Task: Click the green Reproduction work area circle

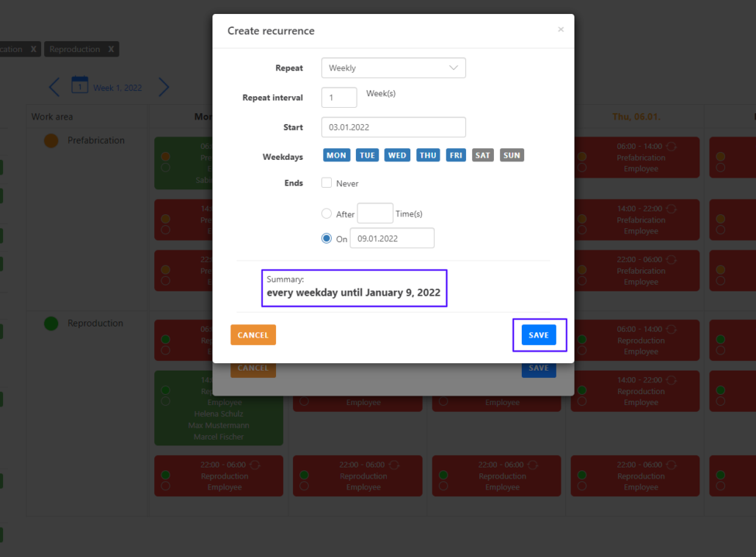Action: (x=51, y=324)
